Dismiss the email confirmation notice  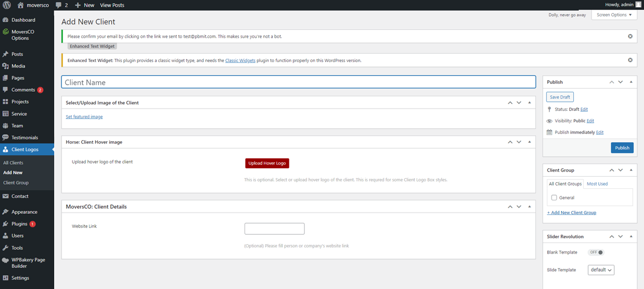(630, 36)
